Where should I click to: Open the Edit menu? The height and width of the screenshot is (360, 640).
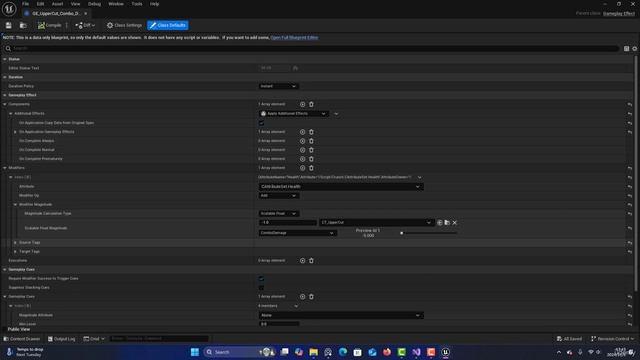pos(40,4)
